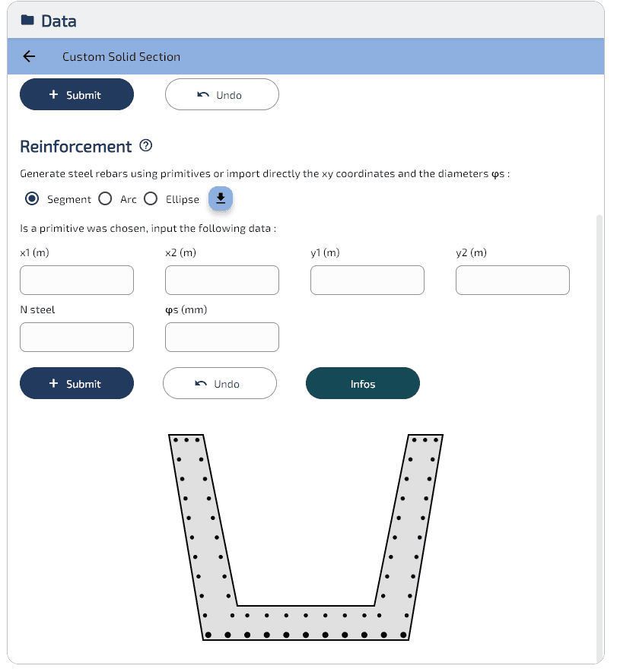Open the Infos panel

point(362,384)
